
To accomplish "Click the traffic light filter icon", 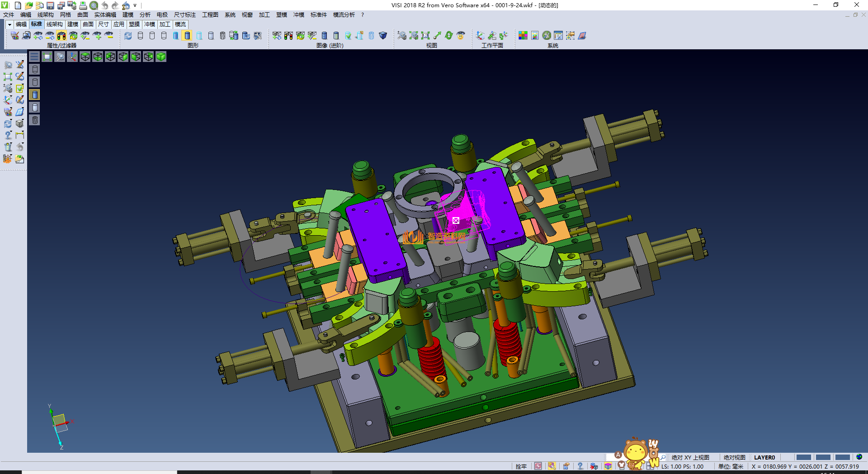I will click(x=61, y=35).
